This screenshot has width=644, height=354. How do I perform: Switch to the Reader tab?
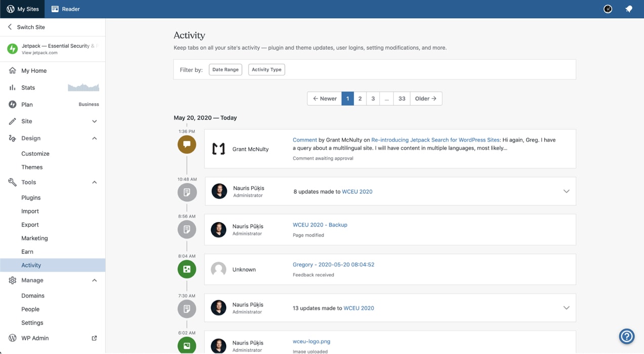pyautogui.click(x=66, y=9)
